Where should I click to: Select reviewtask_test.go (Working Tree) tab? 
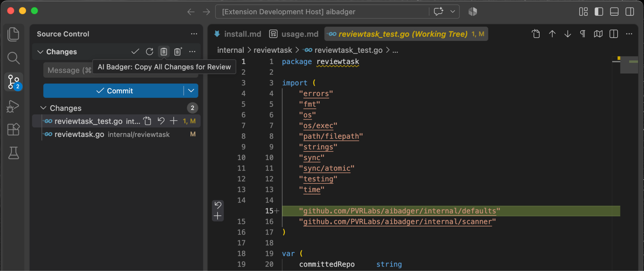click(406, 34)
